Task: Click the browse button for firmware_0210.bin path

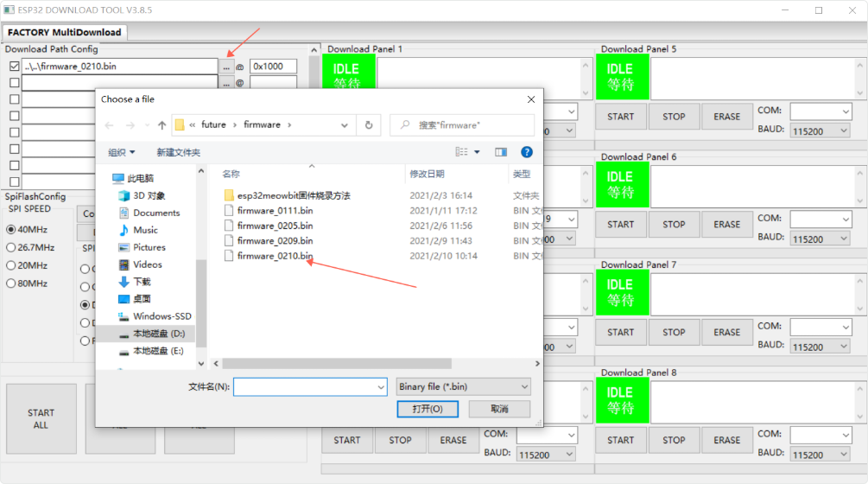Action: (x=226, y=67)
